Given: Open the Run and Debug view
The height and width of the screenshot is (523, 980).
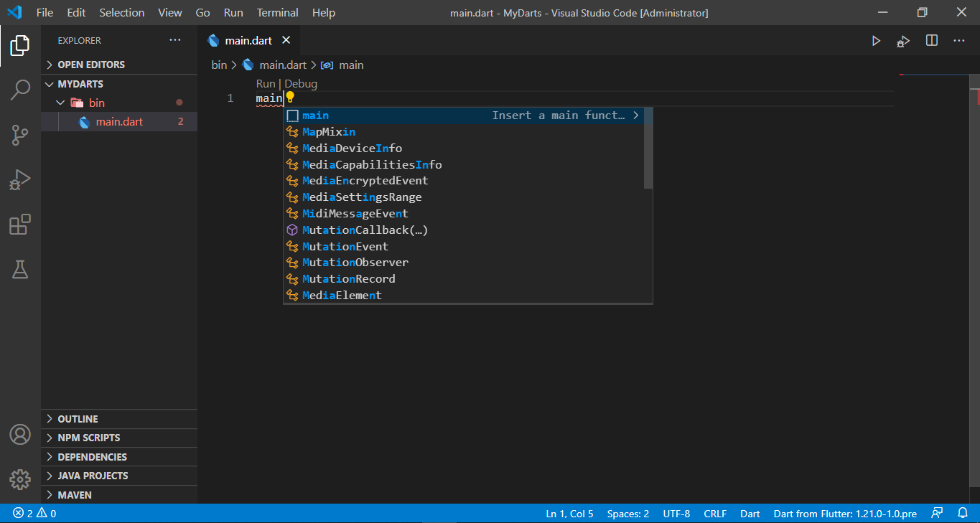Looking at the screenshot, I should pos(20,180).
